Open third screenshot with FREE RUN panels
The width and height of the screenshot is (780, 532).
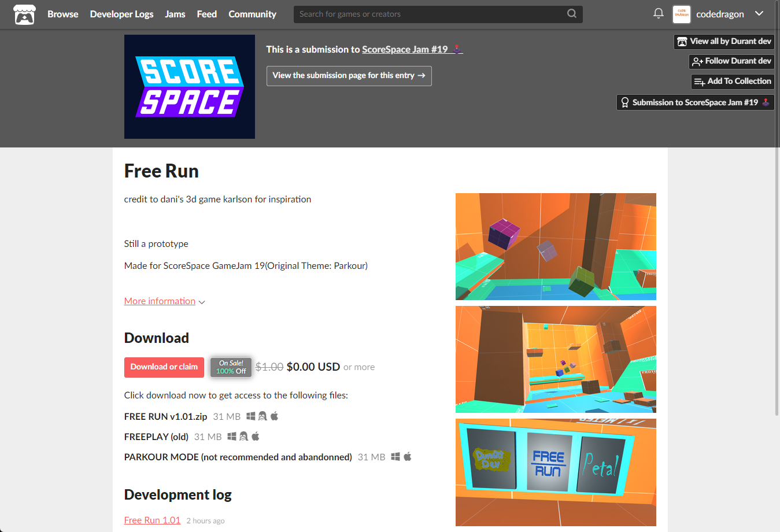[x=556, y=472]
